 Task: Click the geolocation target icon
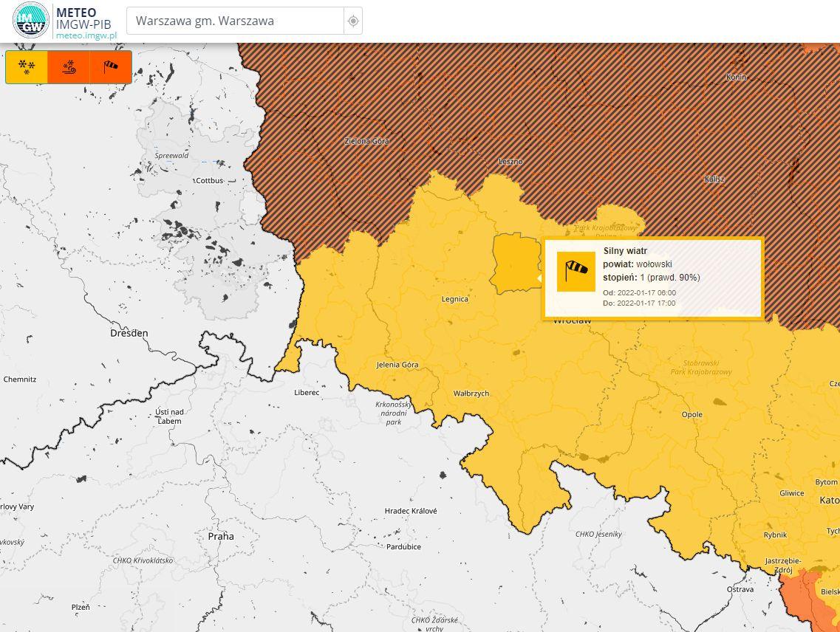coord(352,21)
